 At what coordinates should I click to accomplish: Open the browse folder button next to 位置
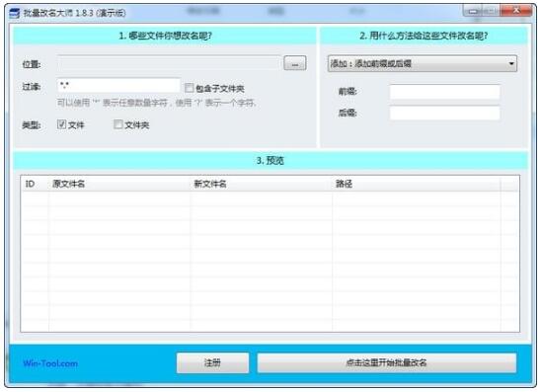[295, 63]
